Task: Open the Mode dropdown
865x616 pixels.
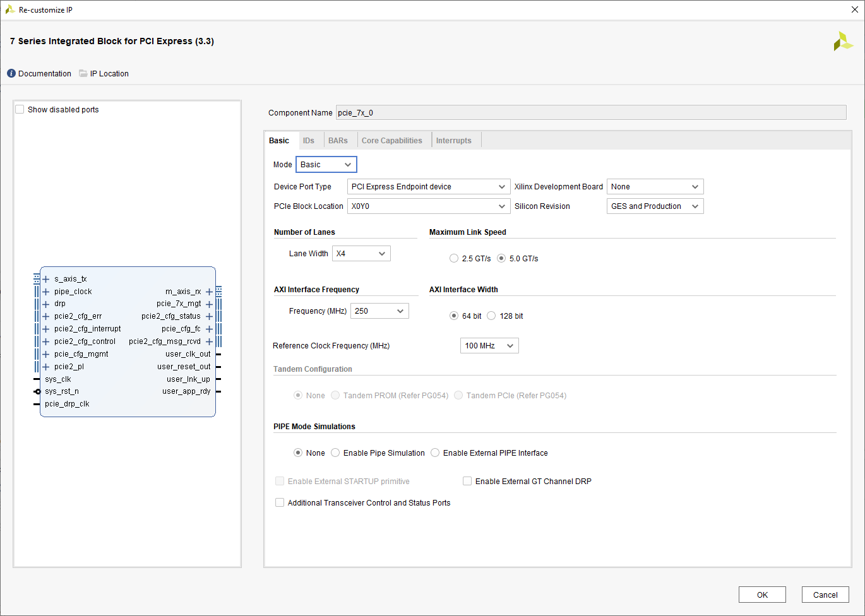Action: [326, 165]
